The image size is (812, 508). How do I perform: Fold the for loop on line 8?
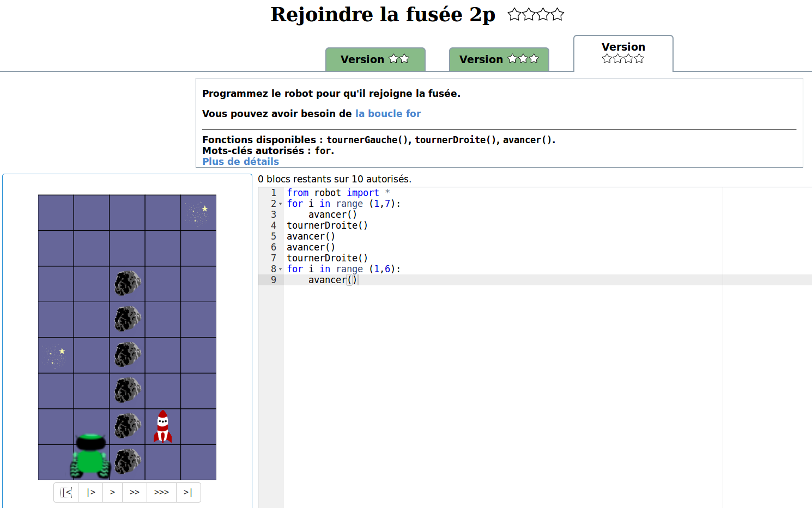(281, 270)
